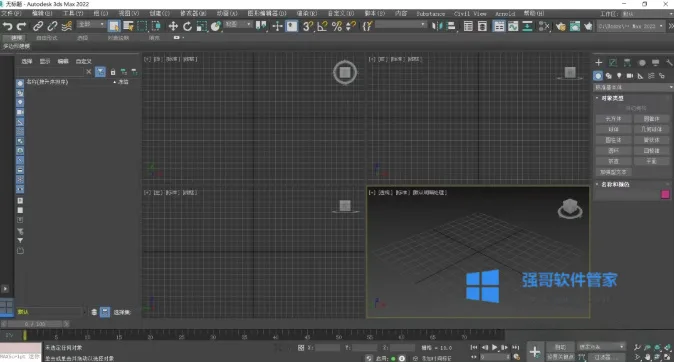Image resolution: width=674 pixels, height=362 pixels.
Task: Open the Standard Primitives dropdown
Action: [633, 87]
